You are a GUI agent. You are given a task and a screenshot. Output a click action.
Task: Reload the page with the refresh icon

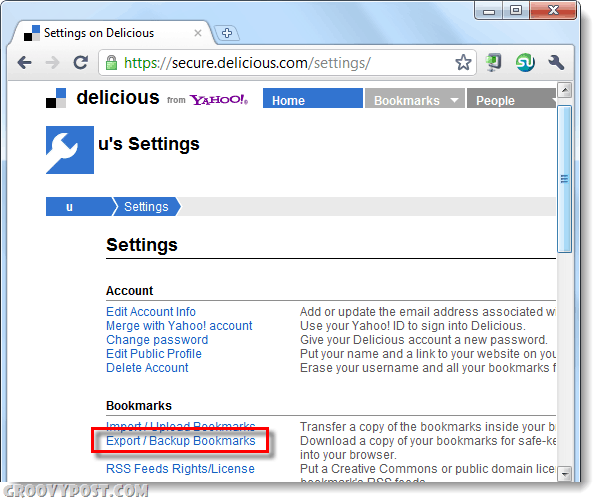click(x=80, y=62)
